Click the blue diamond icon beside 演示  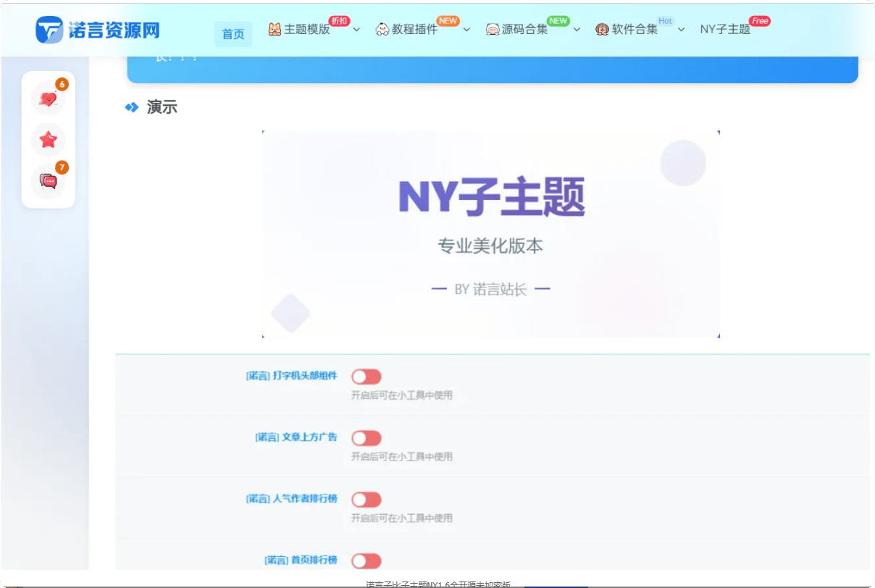[x=131, y=107]
